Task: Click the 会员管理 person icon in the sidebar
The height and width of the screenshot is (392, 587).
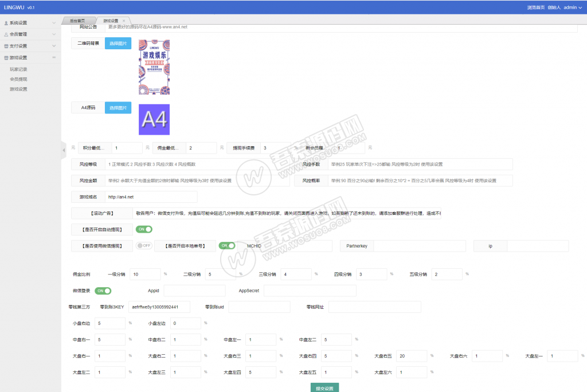Action: coord(6,34)
